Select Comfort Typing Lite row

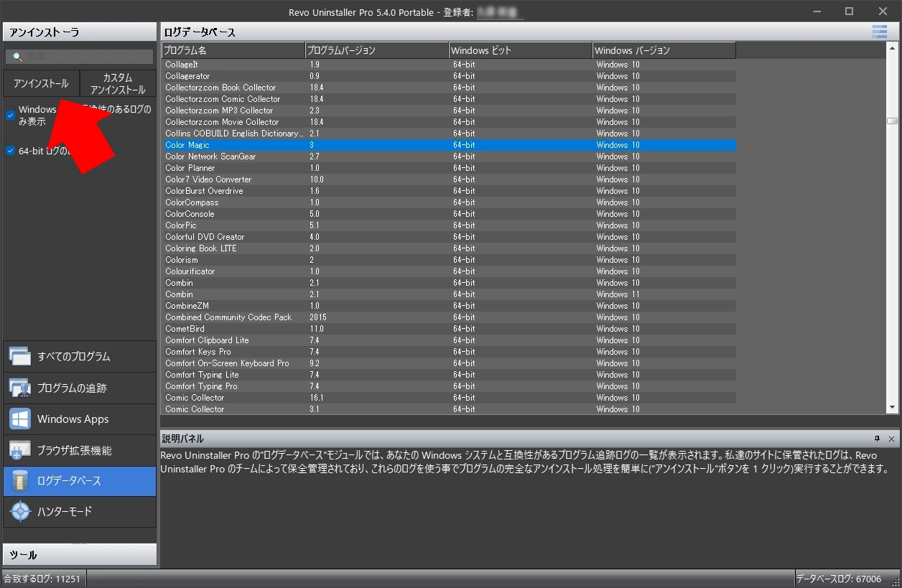[x=449, y=375]
